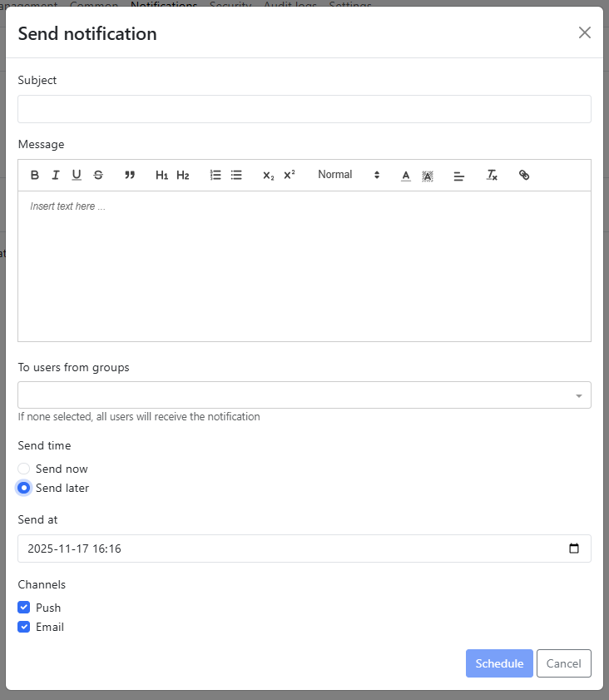Open the Normal text size dropdown
Screen dimensions: 609x700
[x=349, y=175]
